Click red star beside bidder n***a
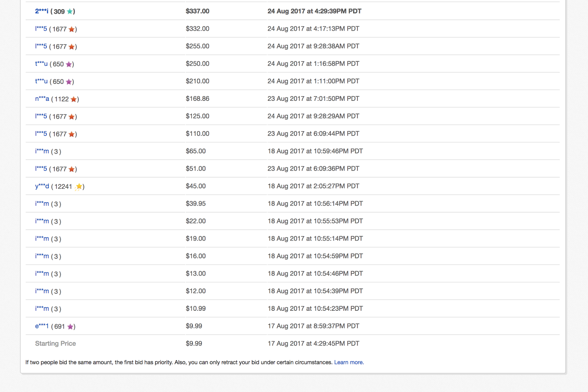The image size is (588, 392). pyautogui.click(x=74, y=99)
